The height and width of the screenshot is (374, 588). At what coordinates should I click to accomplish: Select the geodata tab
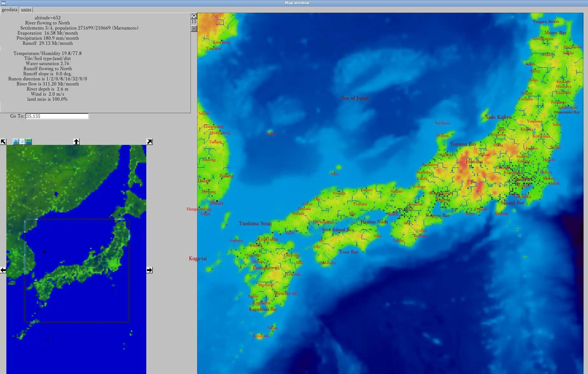pyautogui.click(x=10, y=10)
